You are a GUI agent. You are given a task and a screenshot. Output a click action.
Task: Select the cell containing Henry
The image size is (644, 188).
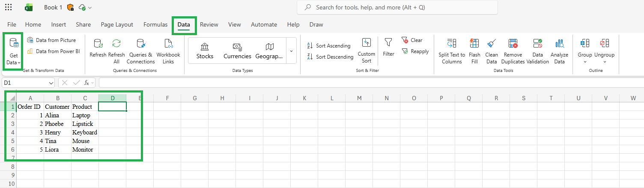tap(57, 132)
